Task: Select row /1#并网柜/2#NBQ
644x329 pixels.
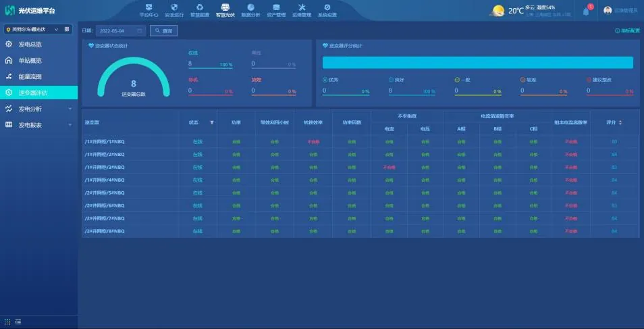Action: [360, 154]
